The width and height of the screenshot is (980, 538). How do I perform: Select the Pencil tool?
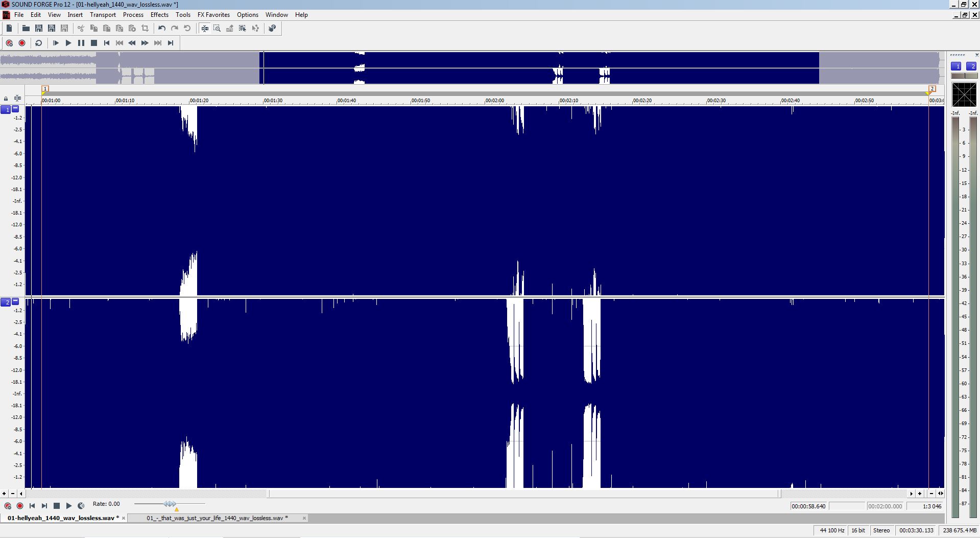230,29
